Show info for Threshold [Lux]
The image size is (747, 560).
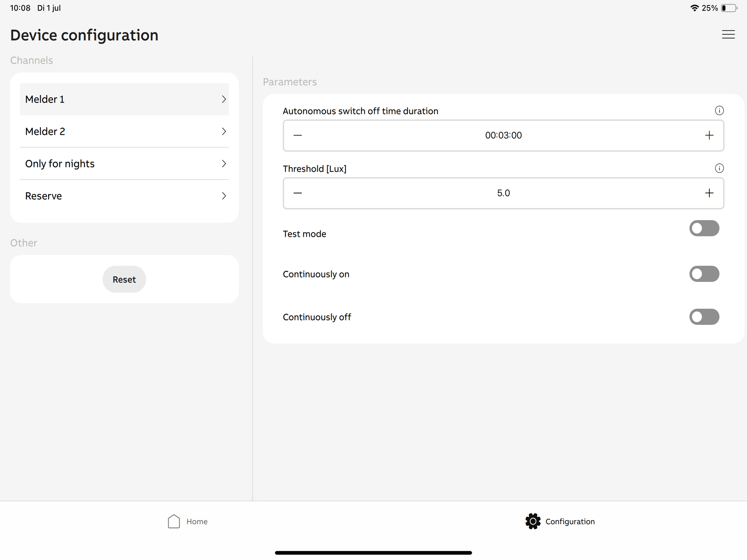(x=719, y=168)
